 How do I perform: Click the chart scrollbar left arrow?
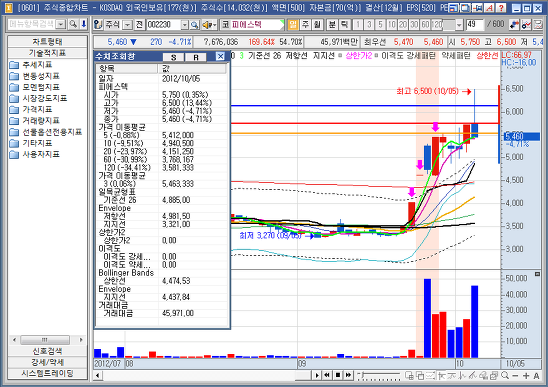pos(98,376)
